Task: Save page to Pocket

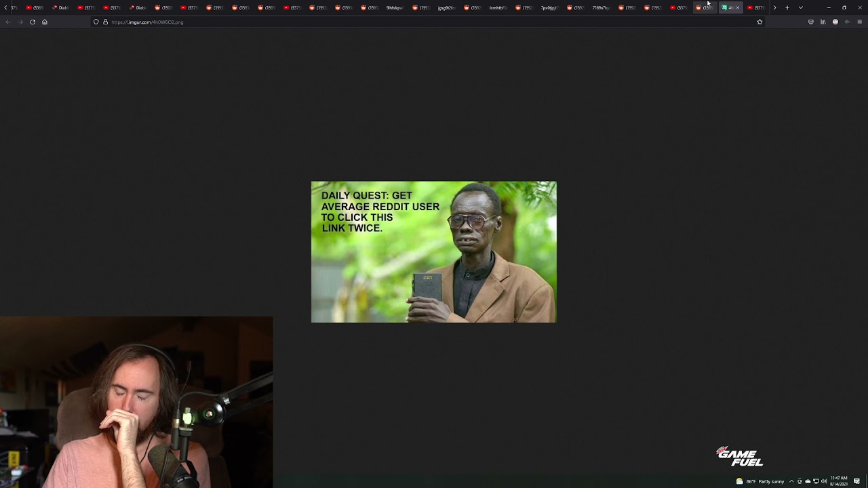Action: click(810, 22)
